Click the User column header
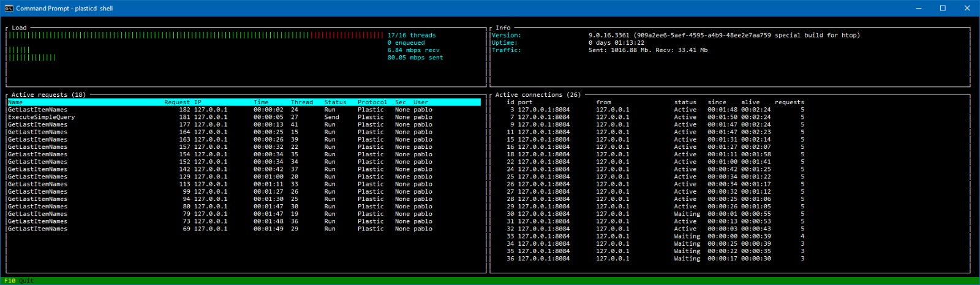This screenshot has height=285, width=980. pyautogui.click(x=421, y=102)
